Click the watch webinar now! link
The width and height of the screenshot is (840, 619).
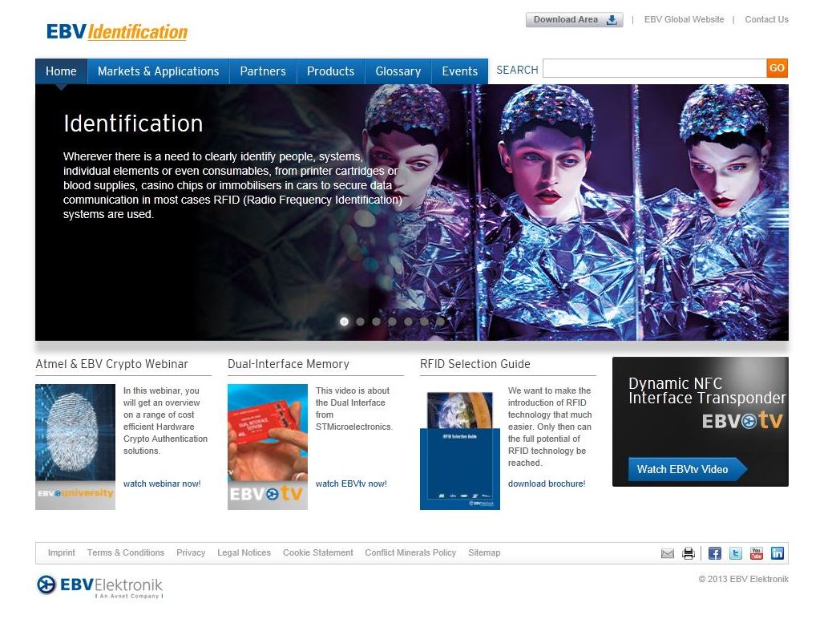click(x=162, y=483)
